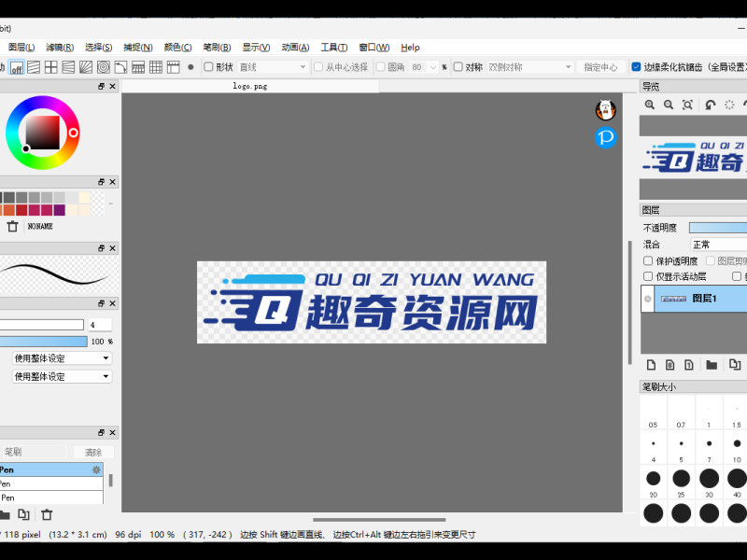Add a new 8-bit layer
Screen dimensions: 747x560
tap(669, 365)
